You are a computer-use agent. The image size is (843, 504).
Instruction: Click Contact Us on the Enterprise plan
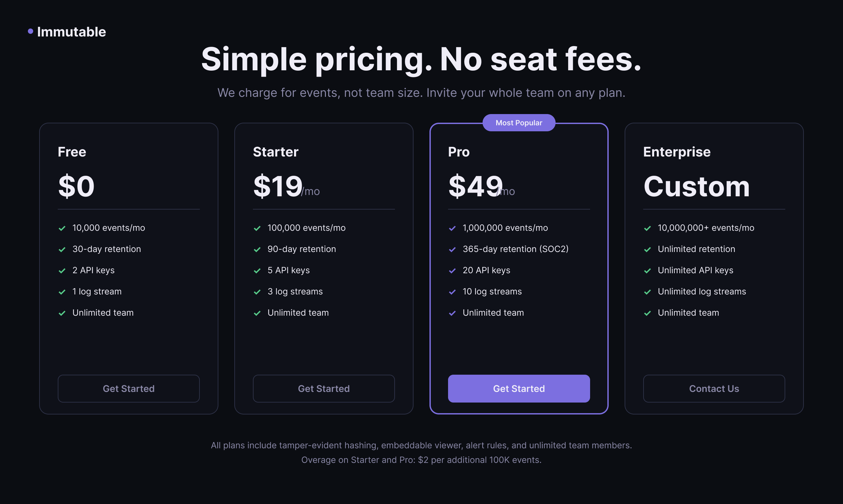714,389
